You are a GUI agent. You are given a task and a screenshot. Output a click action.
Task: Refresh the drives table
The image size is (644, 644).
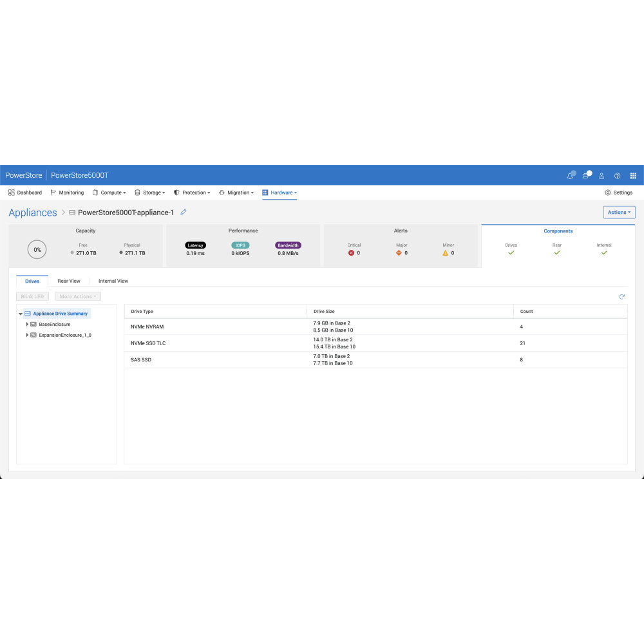click(622, 296)
